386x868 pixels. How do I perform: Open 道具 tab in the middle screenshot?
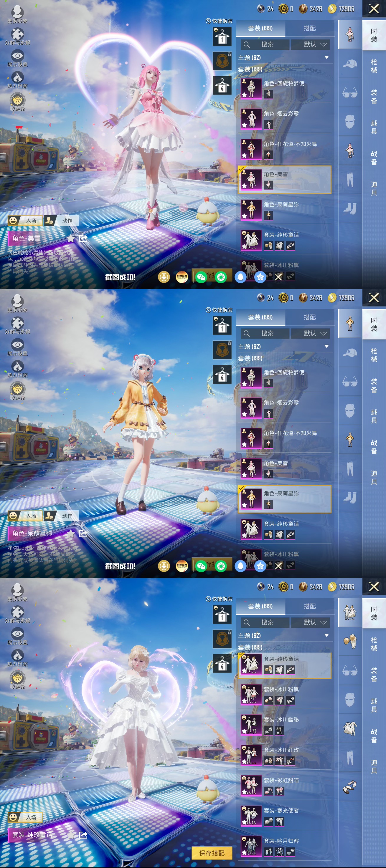374,478
